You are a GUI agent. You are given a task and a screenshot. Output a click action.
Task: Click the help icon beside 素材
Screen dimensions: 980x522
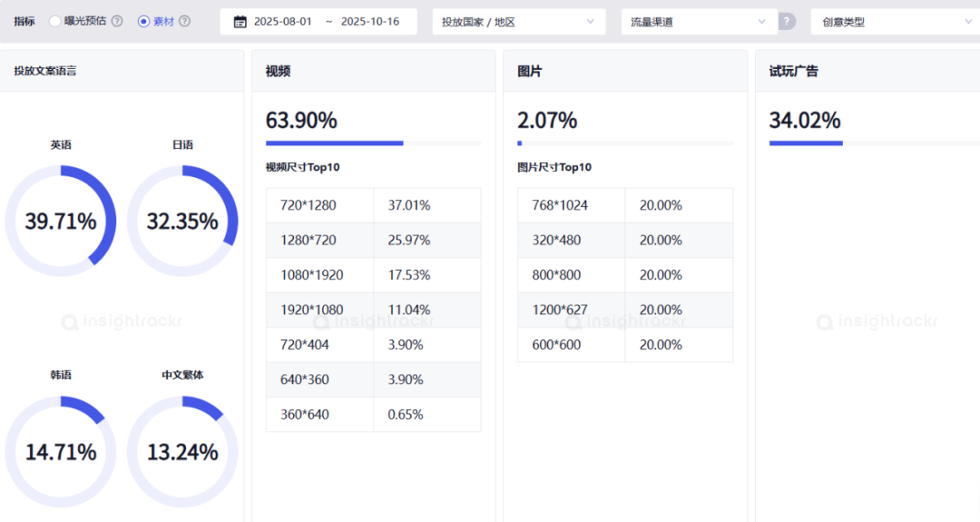(x=185, y=21)
